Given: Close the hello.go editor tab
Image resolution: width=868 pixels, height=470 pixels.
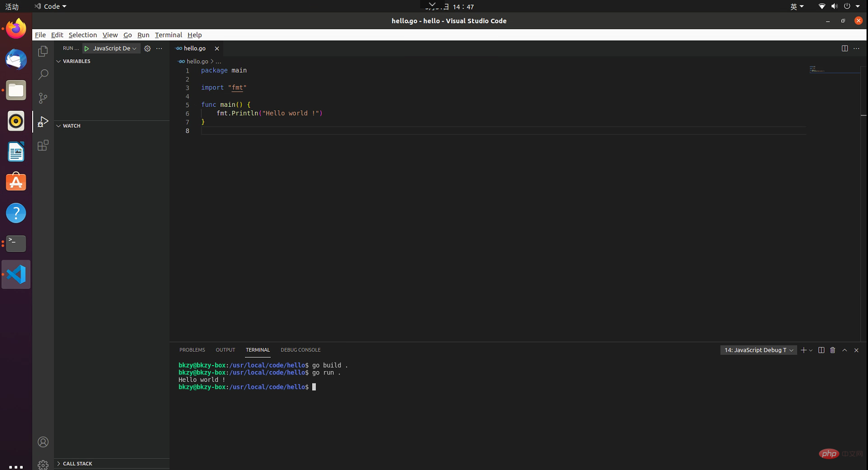Looking at the screenshot, I should 217,48.
